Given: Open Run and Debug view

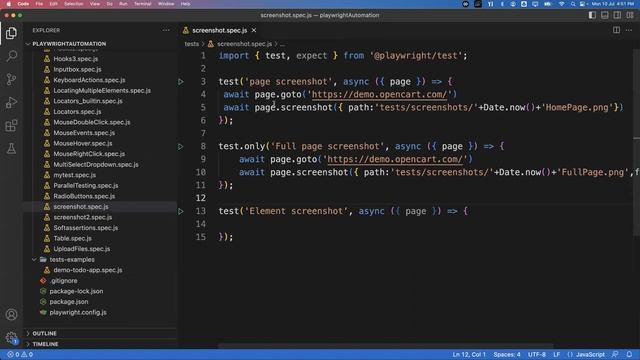Looking at the screenshot, I should coord(11,102).
